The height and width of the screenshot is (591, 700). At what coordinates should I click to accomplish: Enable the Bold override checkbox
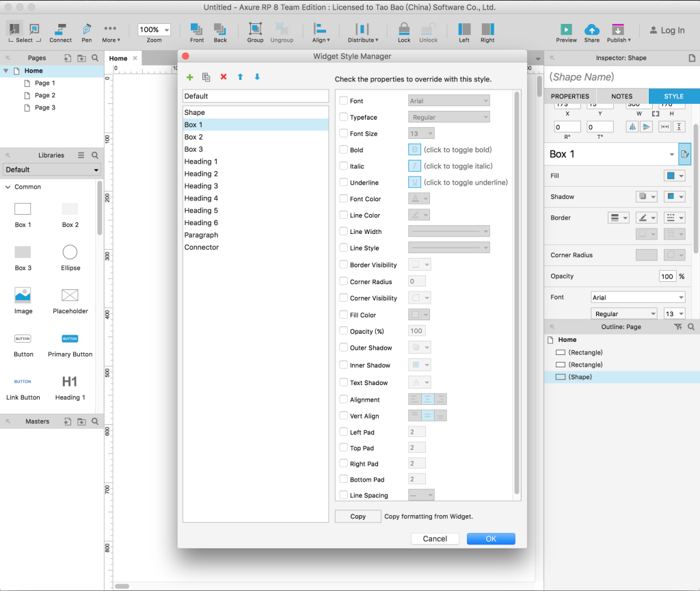point(343,150)
